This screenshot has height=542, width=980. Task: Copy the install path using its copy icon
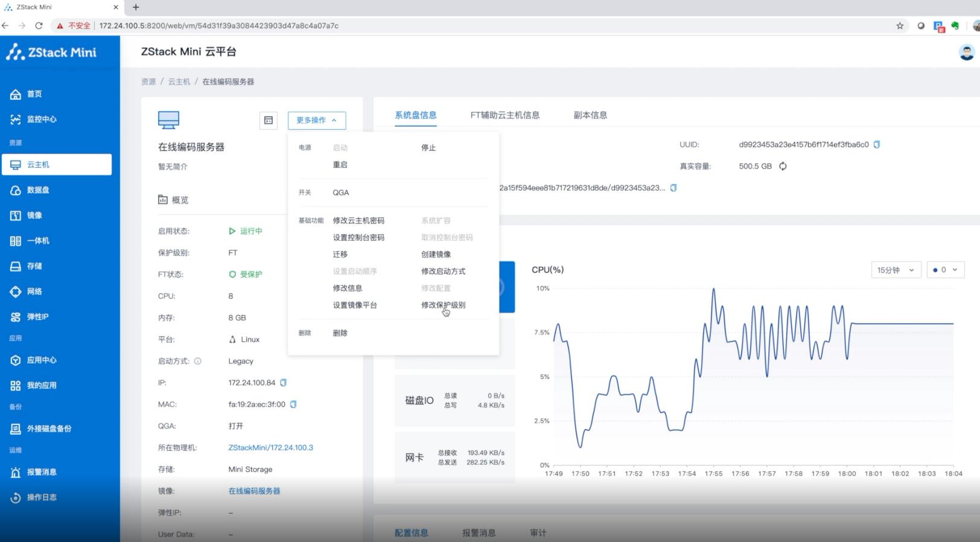pos(673,188)
